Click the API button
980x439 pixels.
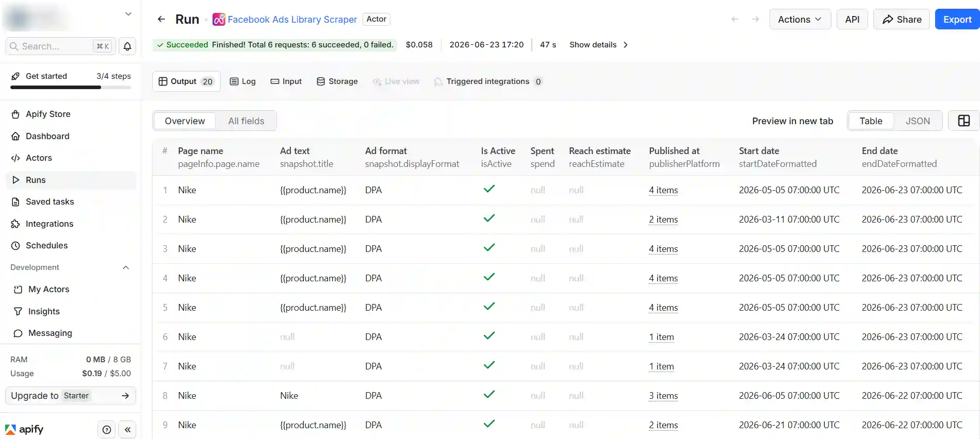pos(852,19)
